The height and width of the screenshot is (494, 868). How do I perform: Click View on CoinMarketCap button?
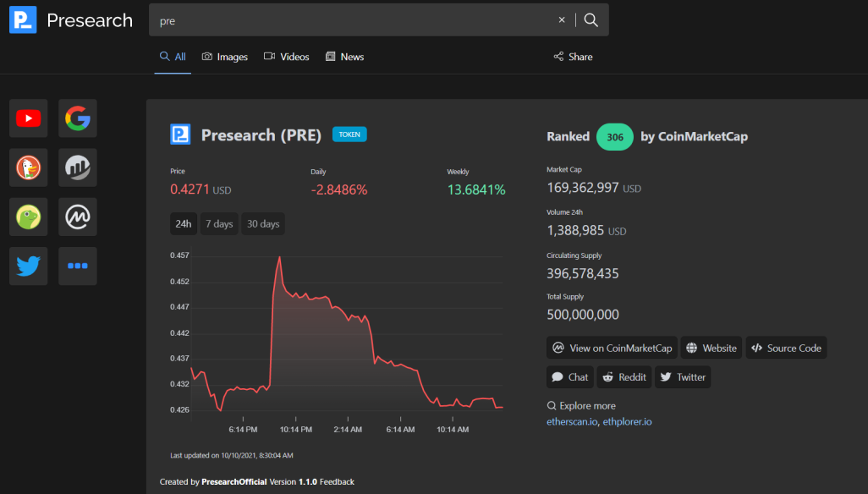click(x=612, y=348)
